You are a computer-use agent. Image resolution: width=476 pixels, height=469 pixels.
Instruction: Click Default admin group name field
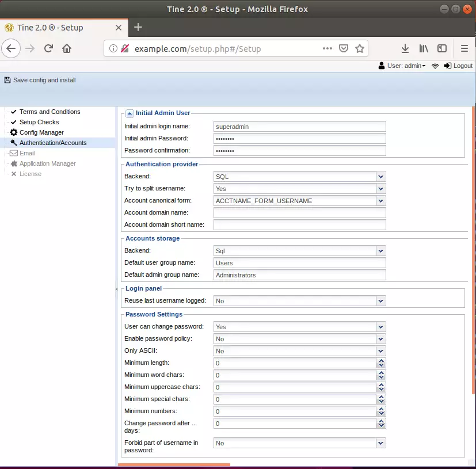click(300, 275)
